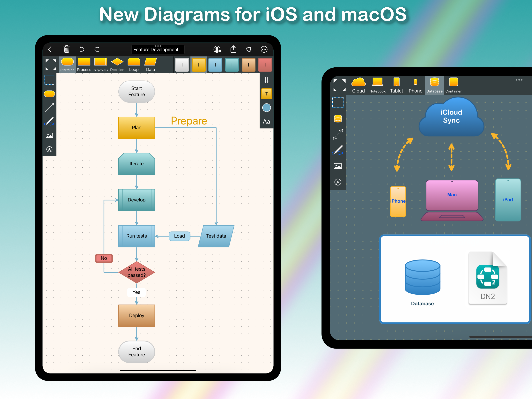Image resolution: width=532 pixels, height=399 pixels.
Task: Toggle fullscreen arrows in left iPad toolbar
Action: click(x=51, y=64)
